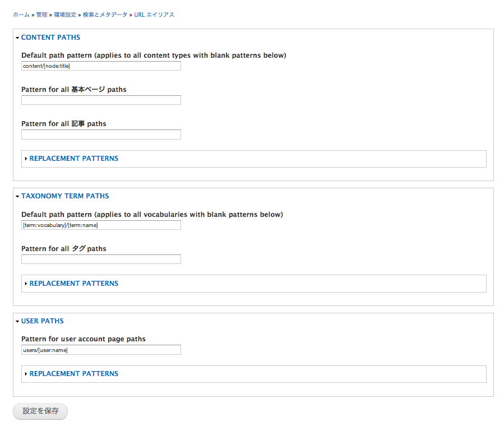The image size is (504, 431).
Task: Click the 記事 paths pattern input
Action: click(101, 135)
